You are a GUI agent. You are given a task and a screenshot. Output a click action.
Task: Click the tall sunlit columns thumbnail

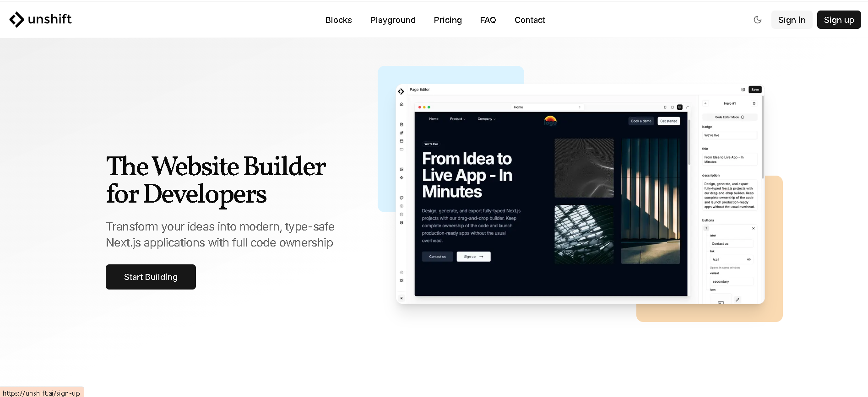[x=651, y=201]
